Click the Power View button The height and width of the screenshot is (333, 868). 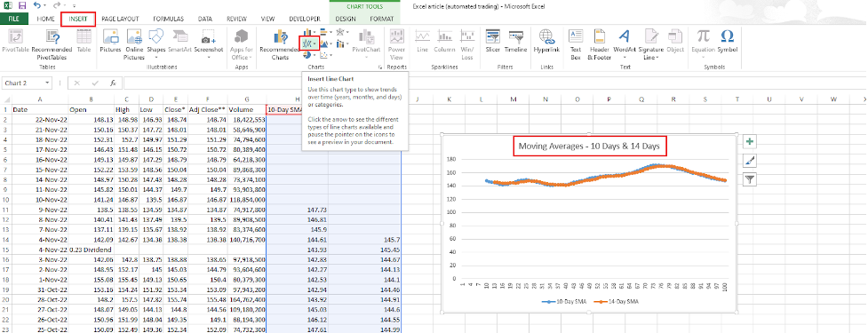point(396,44)
